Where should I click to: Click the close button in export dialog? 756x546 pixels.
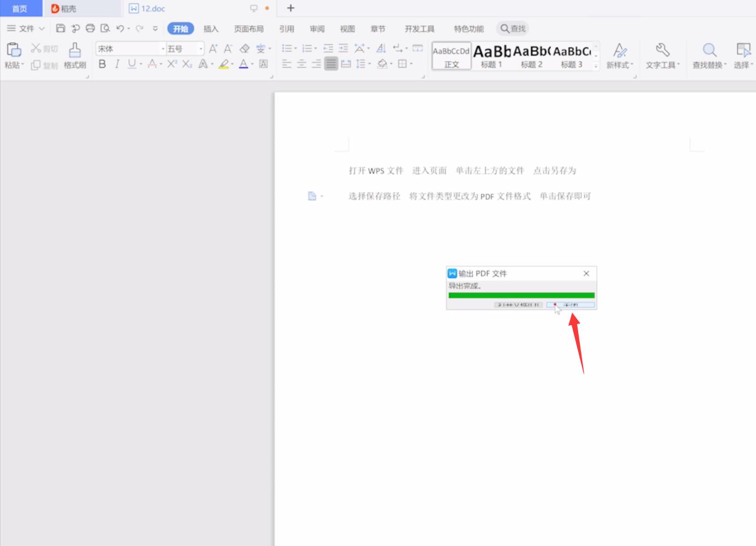tap(571, 305)
